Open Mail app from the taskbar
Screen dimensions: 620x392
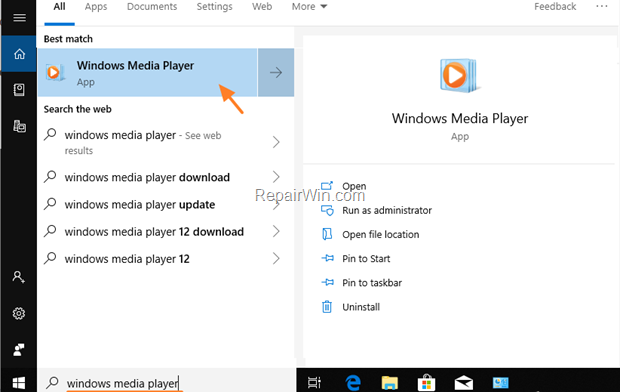pyautogui.click(x=463, y=383)
